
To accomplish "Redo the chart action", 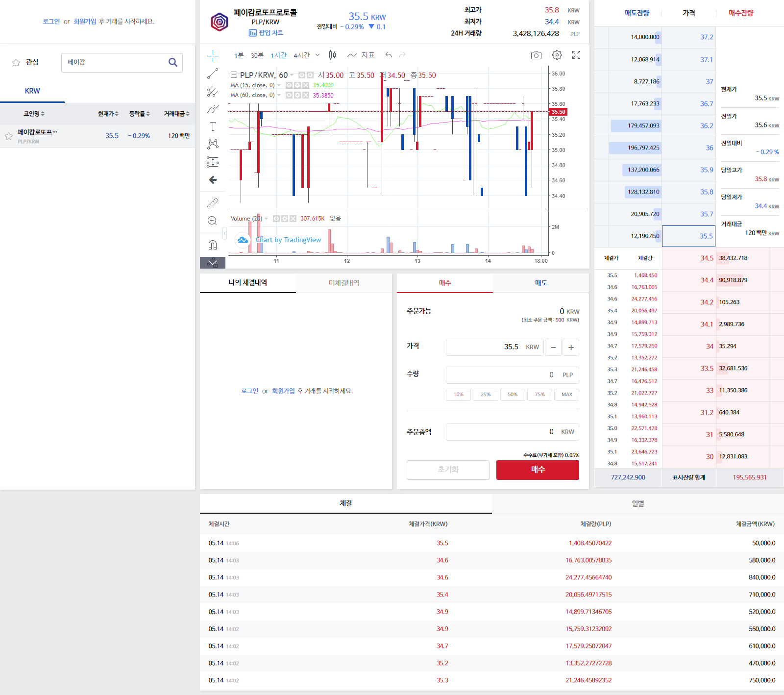I will coord(403,55).
